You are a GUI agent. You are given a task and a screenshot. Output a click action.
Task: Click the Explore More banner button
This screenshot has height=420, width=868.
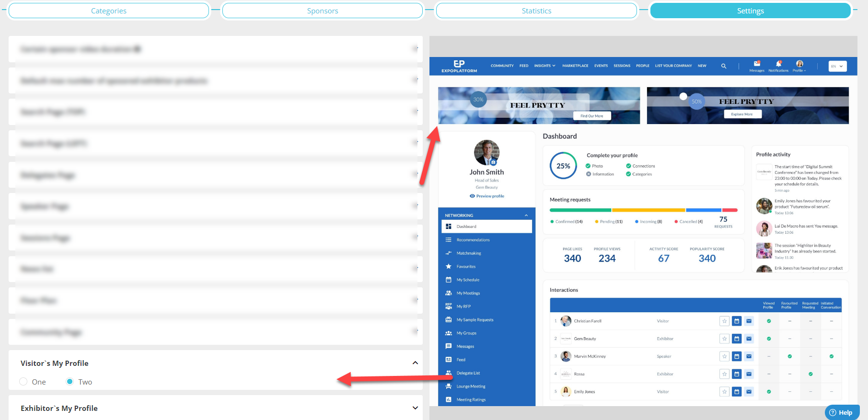pyautogui.click(x=742, y=114)
